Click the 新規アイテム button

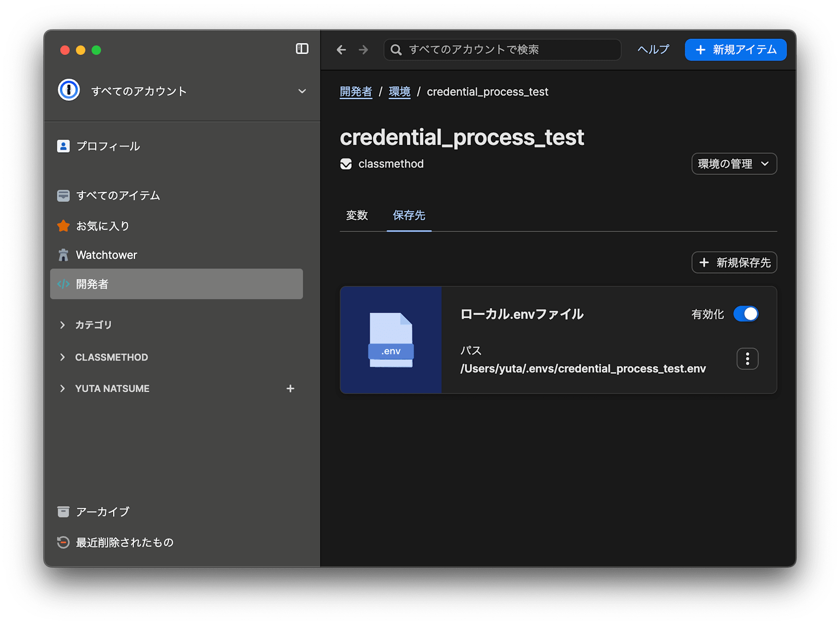tap(735, 50)
